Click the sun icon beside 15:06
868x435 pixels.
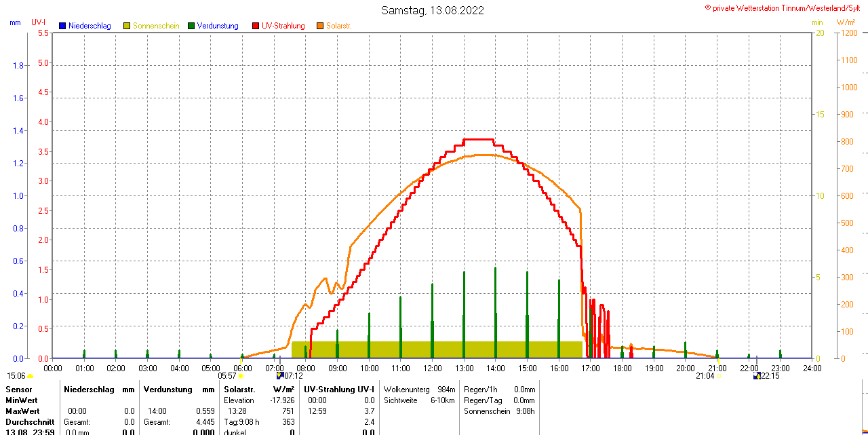tap(31, 376)
